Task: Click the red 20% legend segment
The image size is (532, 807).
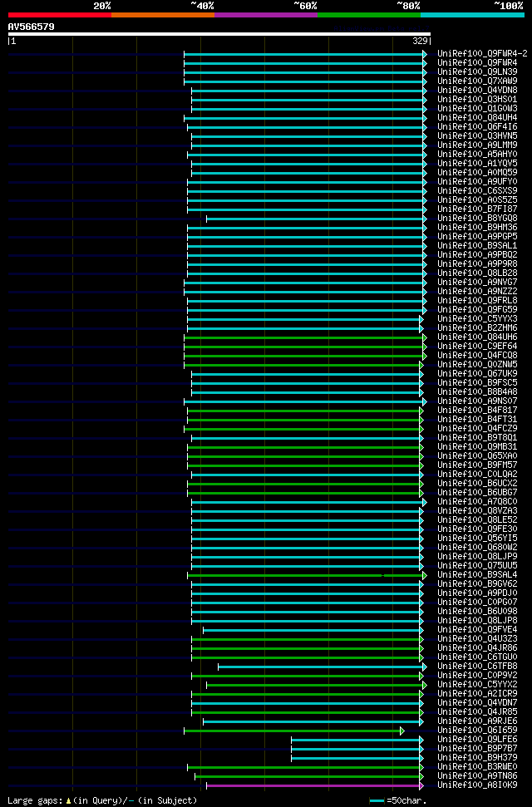Action: [x=60, y=14]
